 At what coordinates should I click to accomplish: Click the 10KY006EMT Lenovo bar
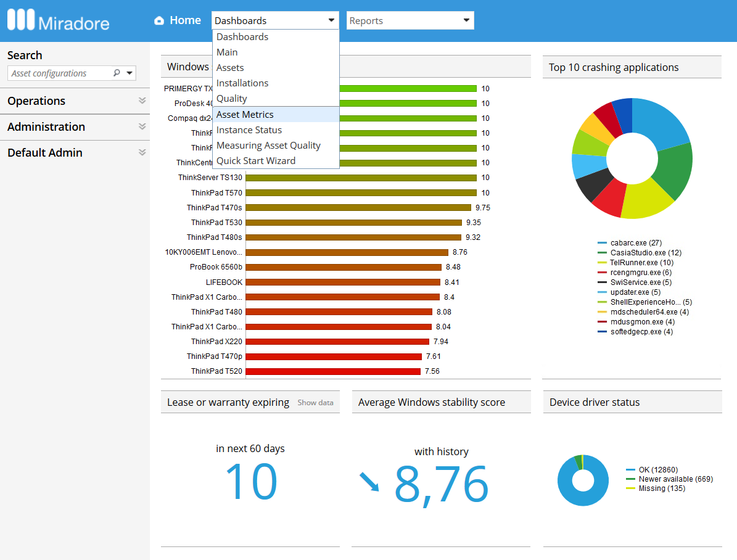(347, 252)
